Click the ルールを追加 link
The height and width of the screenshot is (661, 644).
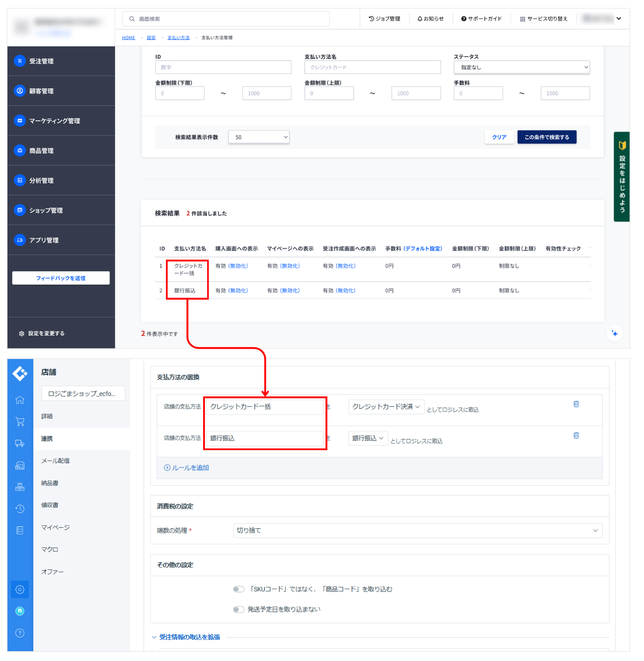click(187, 467)
